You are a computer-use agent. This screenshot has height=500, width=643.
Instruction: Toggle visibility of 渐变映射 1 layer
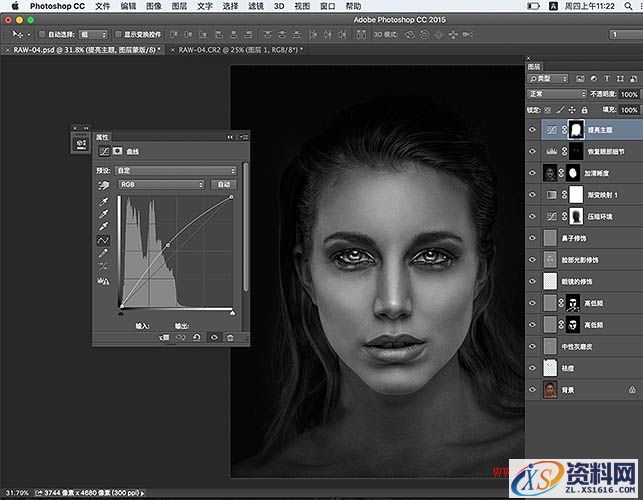[533, 193]
